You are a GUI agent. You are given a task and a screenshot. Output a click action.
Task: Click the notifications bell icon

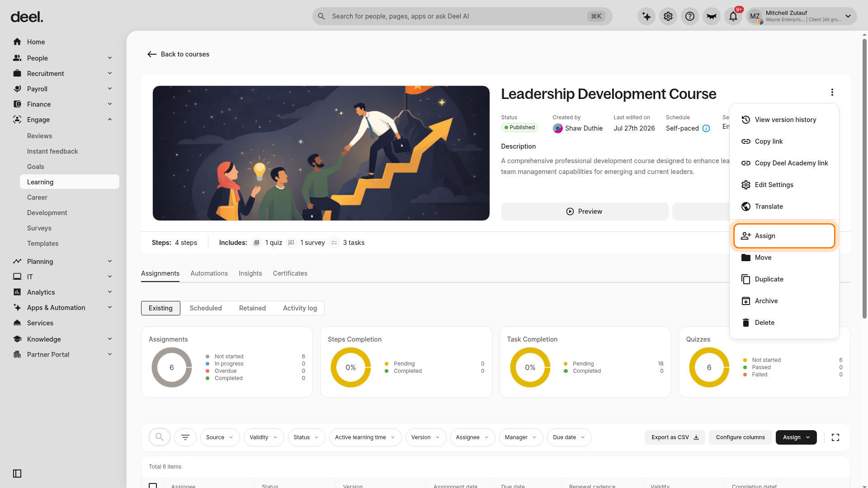point(733,17)
